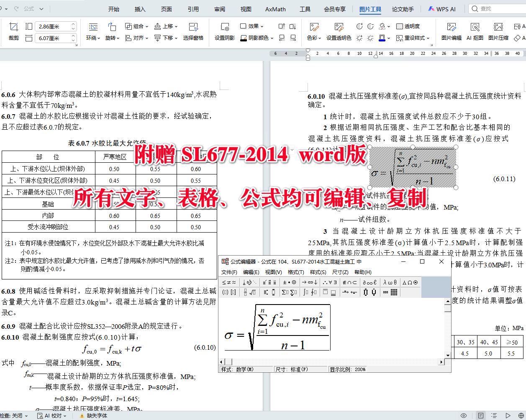Expand the 上移 bring forward dropdown

tap(166, 26)
